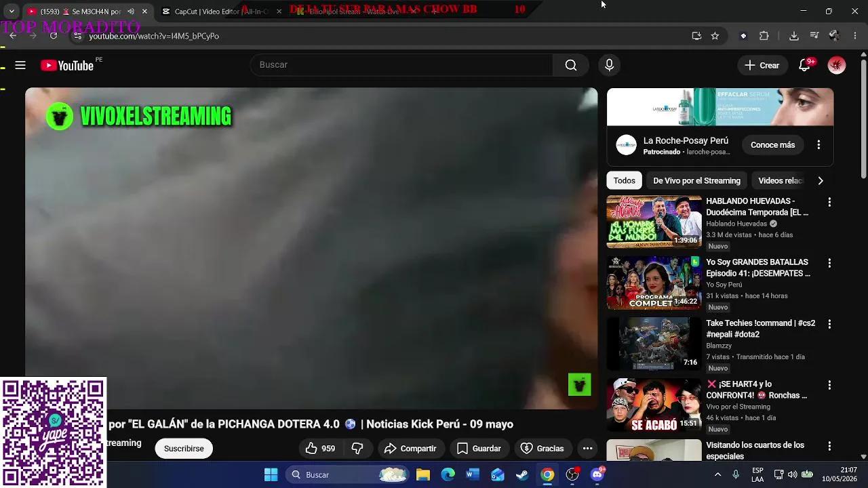Screen dimensions: 868x488
Task: Open Steam from the taskbar
Action: point(522,474)
